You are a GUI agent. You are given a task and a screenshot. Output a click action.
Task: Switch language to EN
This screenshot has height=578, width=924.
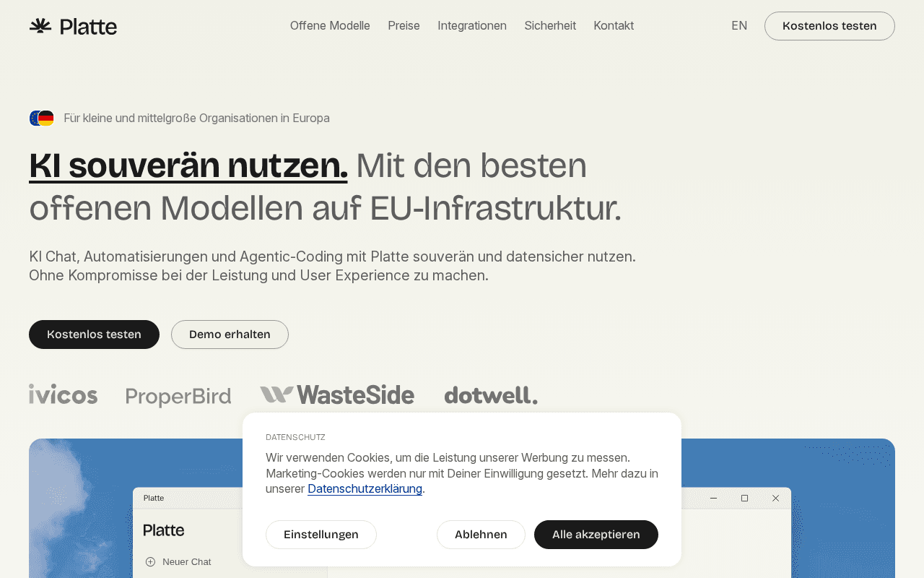[739, 26]
